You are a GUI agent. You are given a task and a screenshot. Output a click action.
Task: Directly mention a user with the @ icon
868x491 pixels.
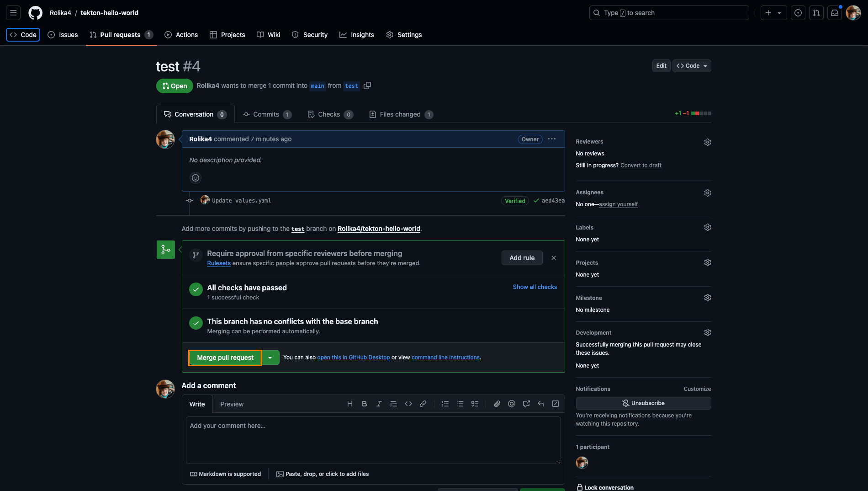[511, 404]
